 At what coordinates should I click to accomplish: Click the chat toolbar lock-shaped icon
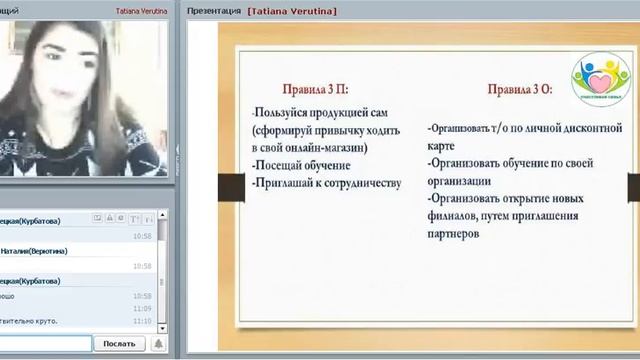coord(109,218)
